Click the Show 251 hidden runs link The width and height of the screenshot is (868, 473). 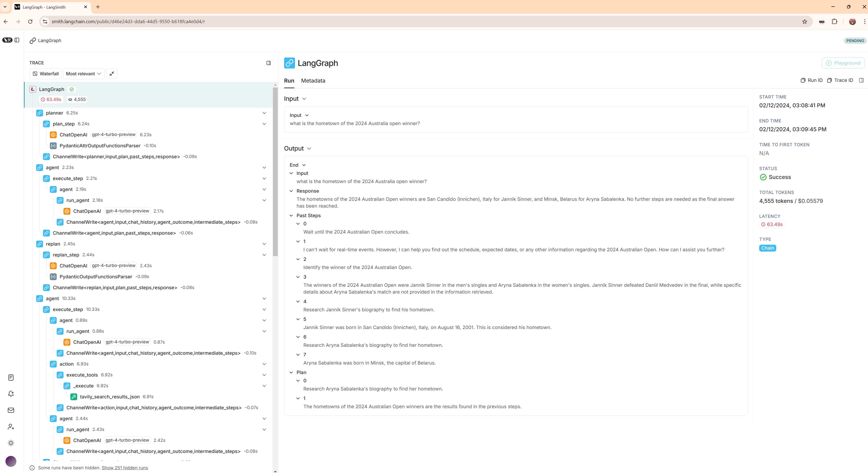click(125, 468)
